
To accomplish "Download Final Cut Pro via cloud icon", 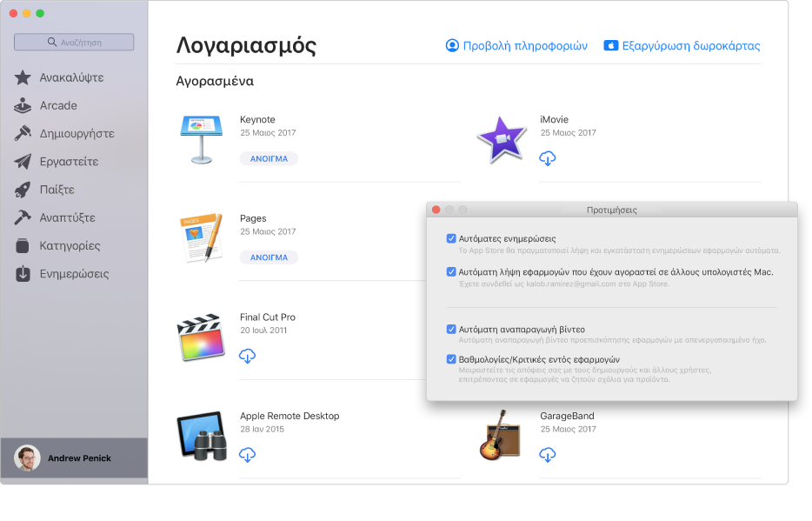I will (247, 356).
